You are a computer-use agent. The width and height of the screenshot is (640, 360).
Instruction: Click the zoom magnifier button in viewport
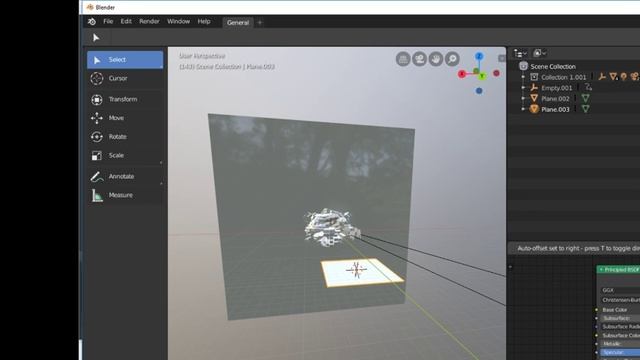(452, 59)
